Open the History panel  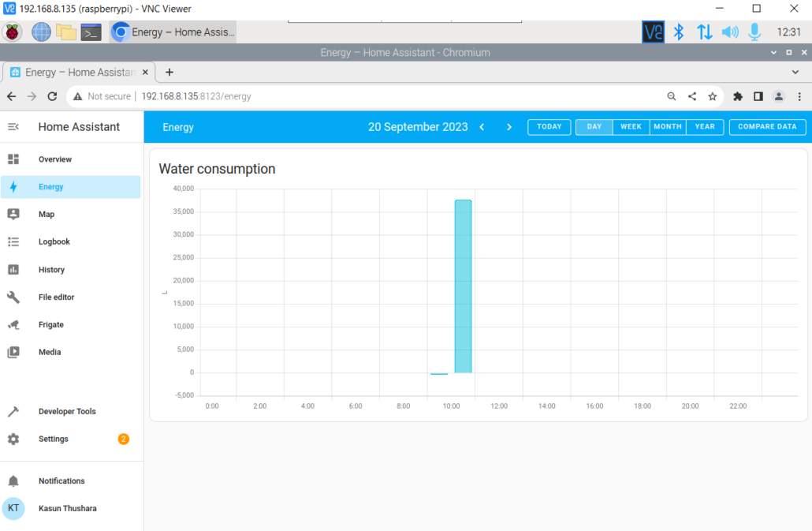click(x=51, y=270)
